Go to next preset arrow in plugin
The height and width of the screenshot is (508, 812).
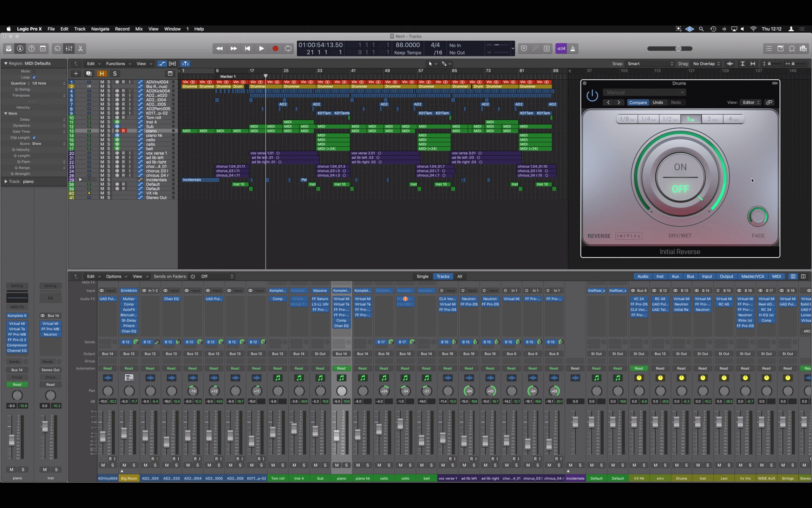coord(619,103)
